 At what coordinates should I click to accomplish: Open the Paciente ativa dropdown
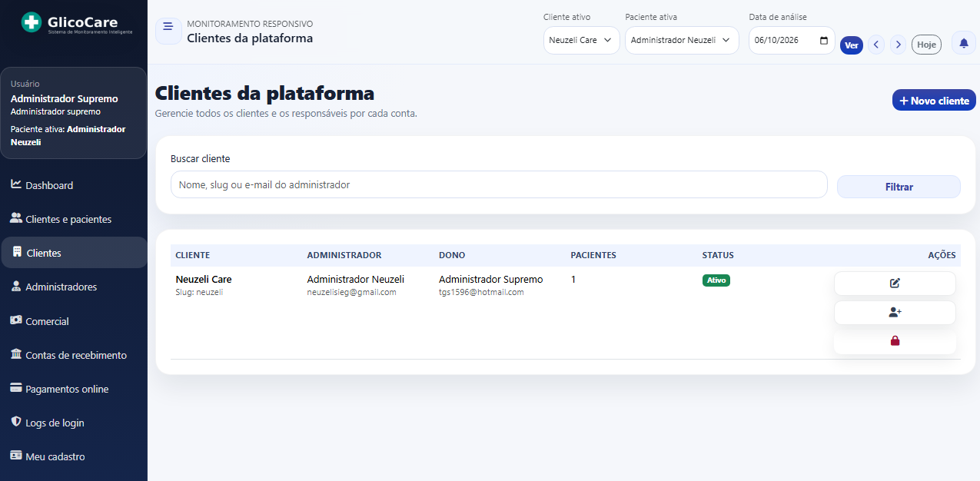(682, 41)
